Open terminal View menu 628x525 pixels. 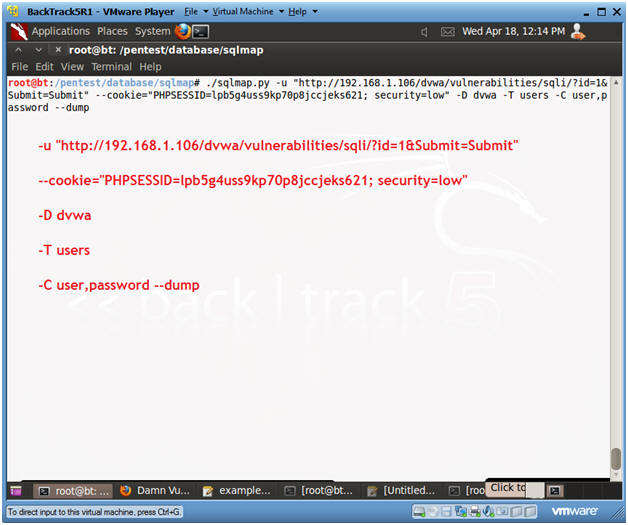pos(72,67)
